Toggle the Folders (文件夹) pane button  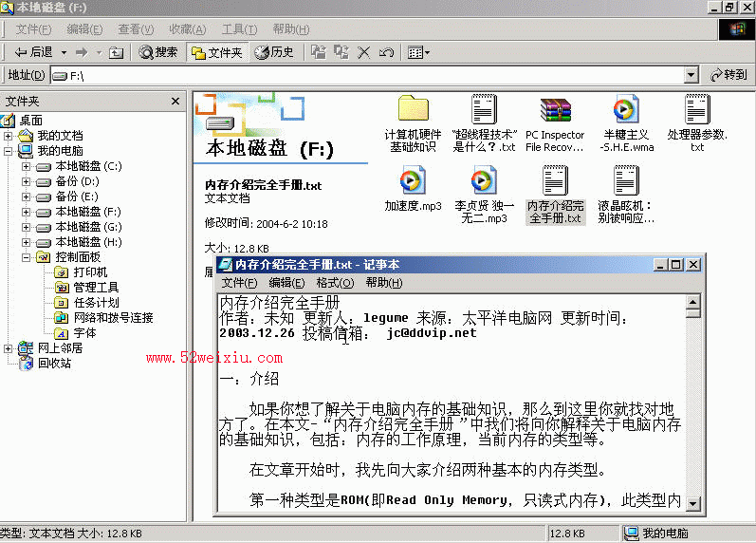click(x=217, y=52)
